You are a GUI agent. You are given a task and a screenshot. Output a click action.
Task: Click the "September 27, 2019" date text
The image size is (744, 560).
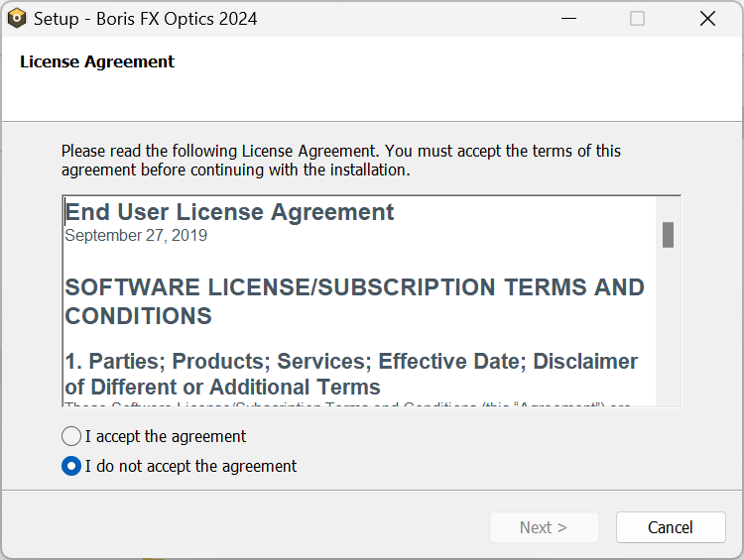tap(136, 235)
